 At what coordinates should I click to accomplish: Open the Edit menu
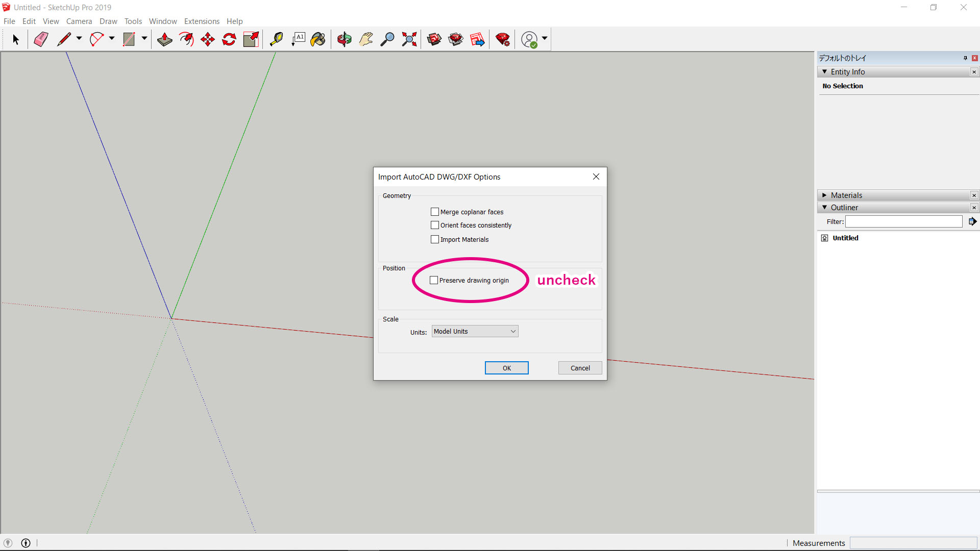pos(29,21)
